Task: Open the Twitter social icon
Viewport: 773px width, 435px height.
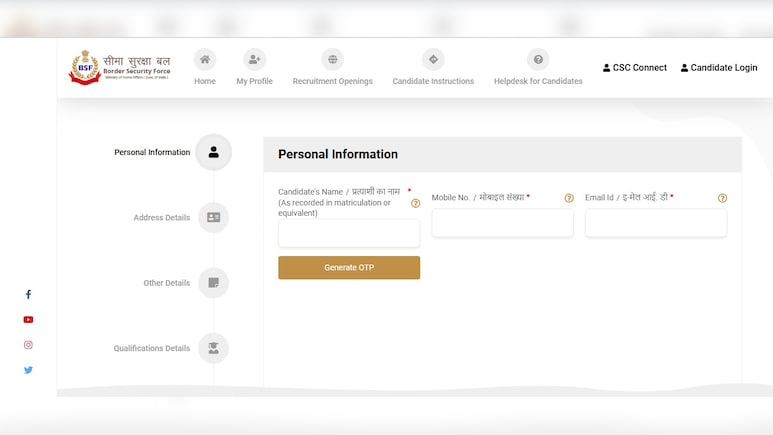Action: coord(28,370)
